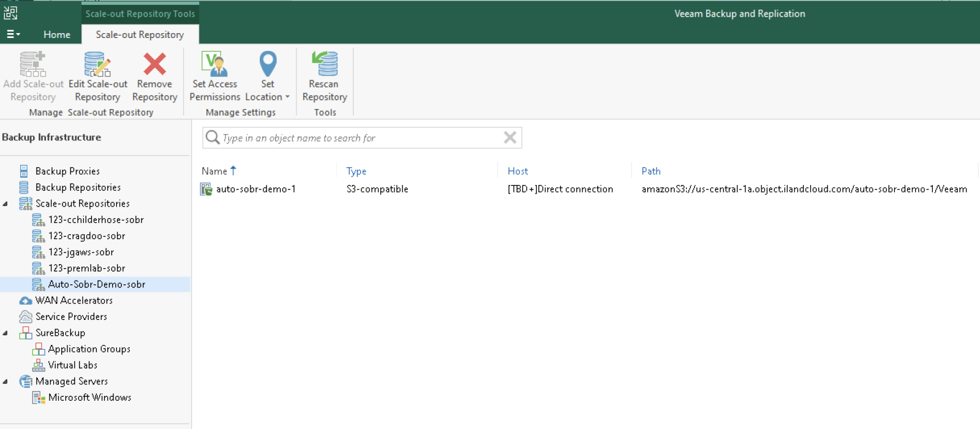Clear the search box with X
Image resolution: width=980 pixels, height=429 pixels.
point(510,138)
